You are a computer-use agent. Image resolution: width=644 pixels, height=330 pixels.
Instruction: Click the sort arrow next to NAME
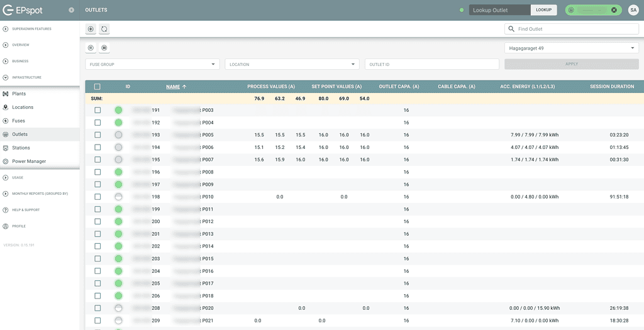184,87
